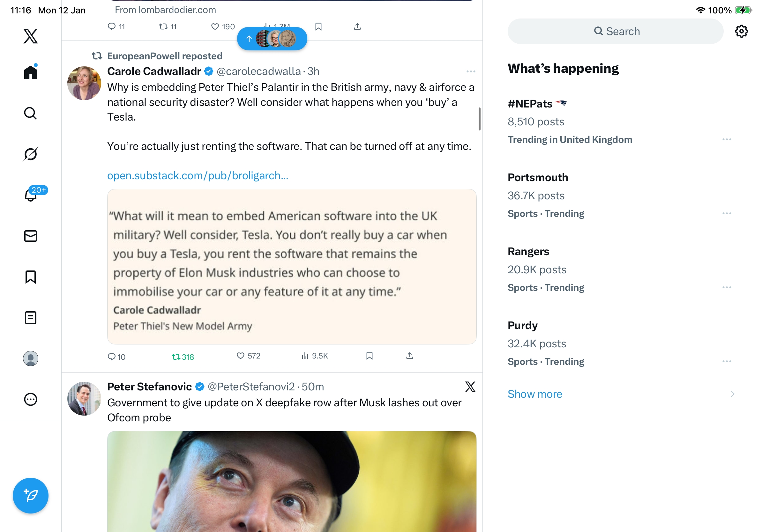
Task: Open more options for #NEPats trend
Action: [x=727, y=140]
